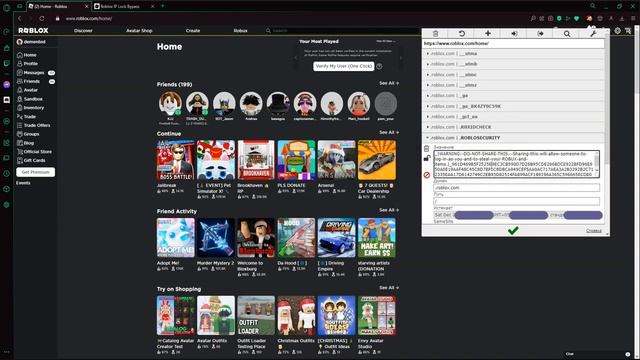640x360 pixels.
Task: Click the Get Premium button
Action: (x=36, y=172)
